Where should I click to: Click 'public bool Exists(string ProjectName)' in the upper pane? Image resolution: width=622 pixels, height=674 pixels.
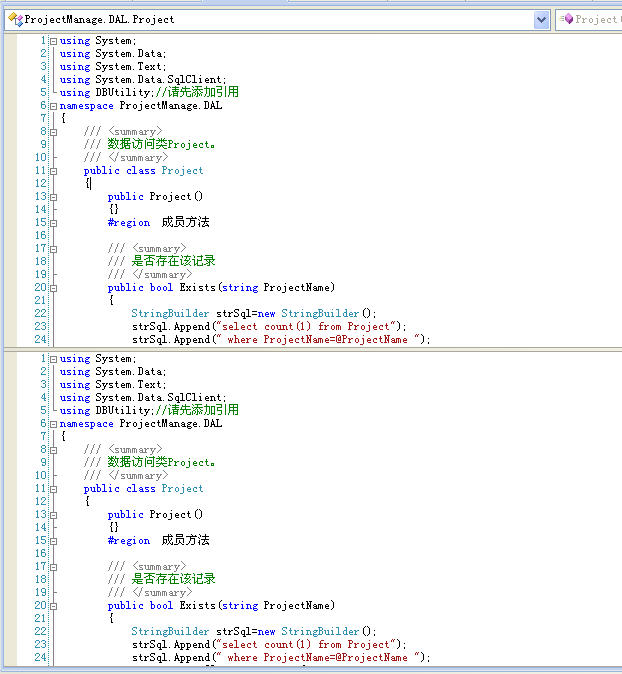[x=221, y=288]
